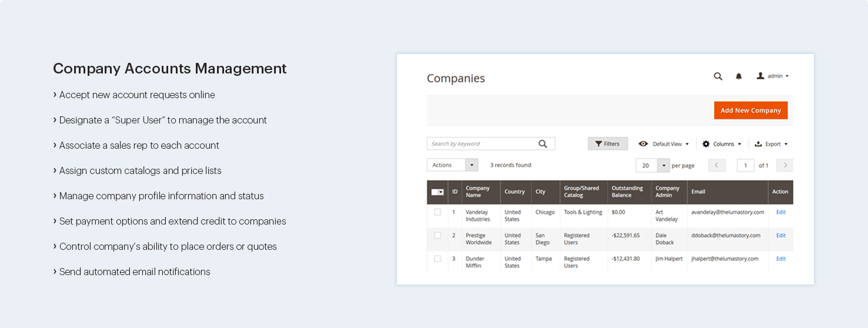Open Edit link for Vandelay Industries
This screenshot has width=868, height=328.
tap(780, 212)
